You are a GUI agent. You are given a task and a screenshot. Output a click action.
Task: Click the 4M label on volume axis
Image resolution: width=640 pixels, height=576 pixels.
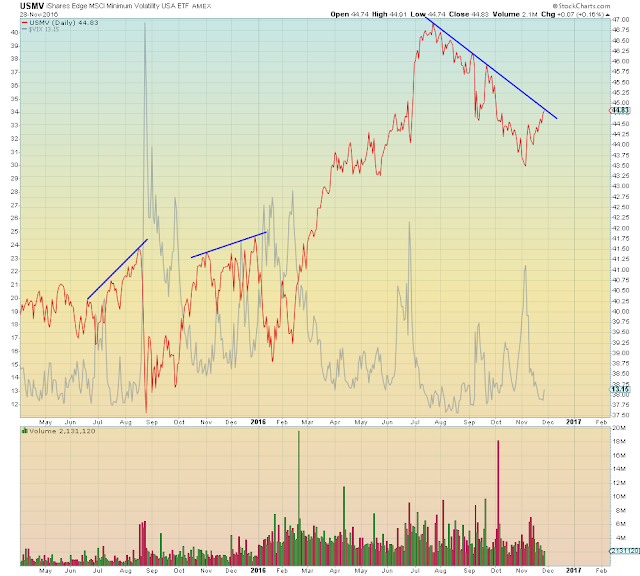pyautogui.click(x=620, y=538)
